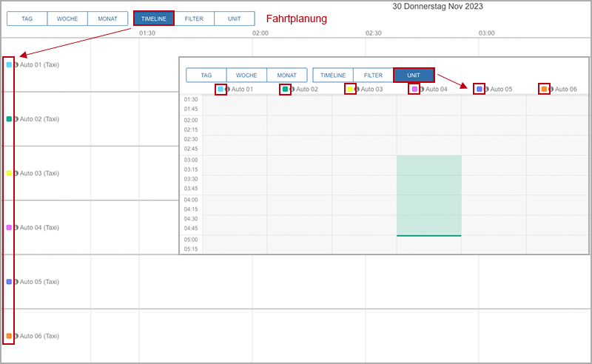The image size is (592, 364).
Task: Click the green appointment block under Auto 04
Action: coord(428,195)
